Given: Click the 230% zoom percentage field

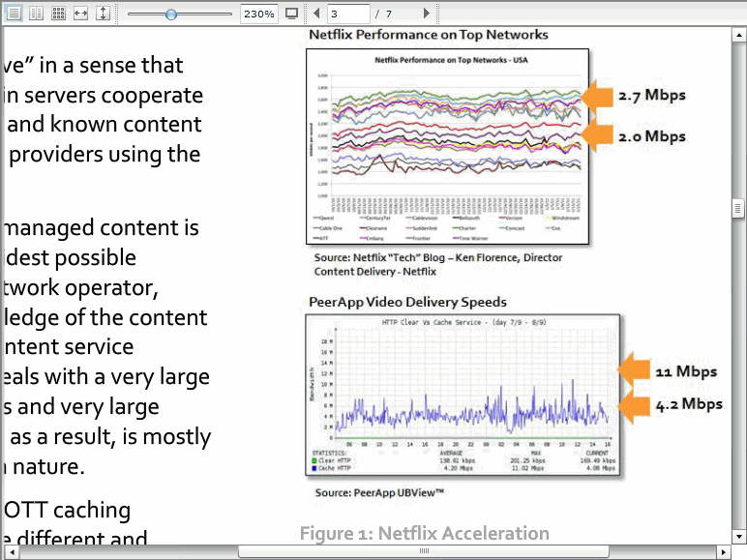Looking at the screenshot, I should (259, 14).
